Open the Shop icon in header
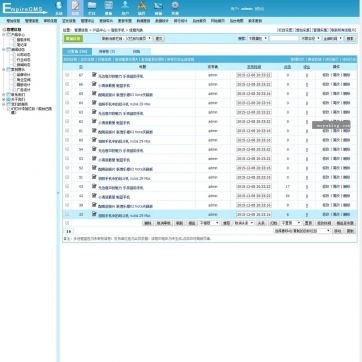The height and width of the screenshot is (362, 362). (x=158, y=8)
